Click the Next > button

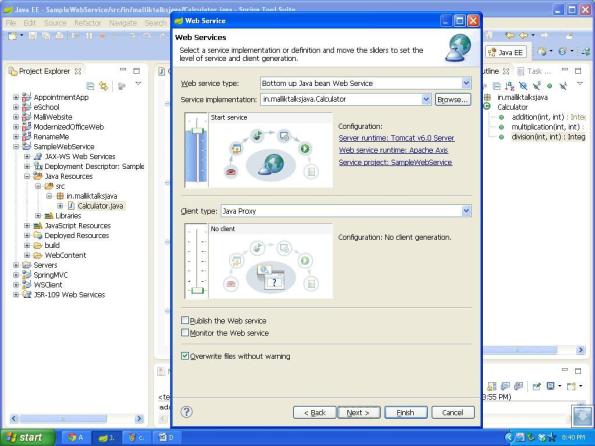pos(359,413)
